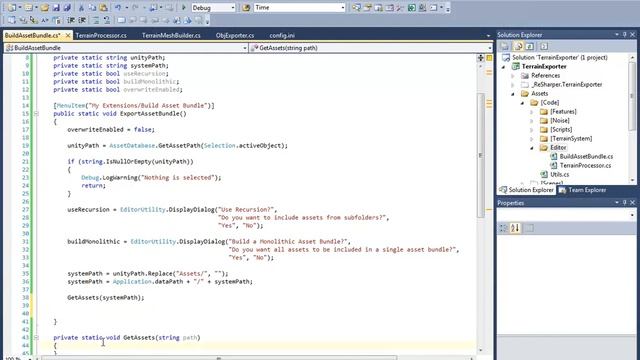Collapse the Editor folder node
The width and height of the screenshot is (640, 360).
point(531,148)
